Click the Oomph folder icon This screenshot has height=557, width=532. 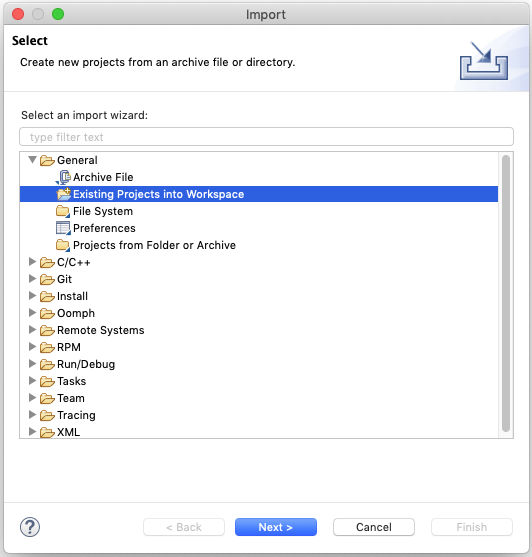pyautogui.click(x=47, y=313)
